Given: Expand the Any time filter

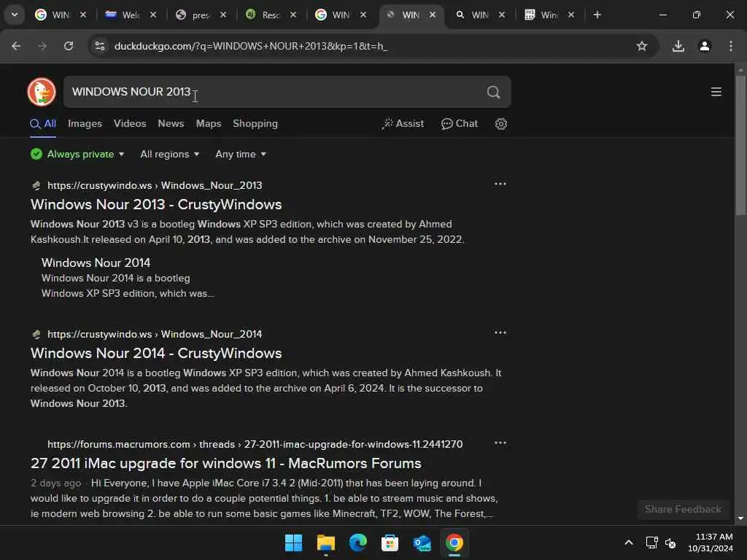Looking at the screenshot, I should 241,155.
